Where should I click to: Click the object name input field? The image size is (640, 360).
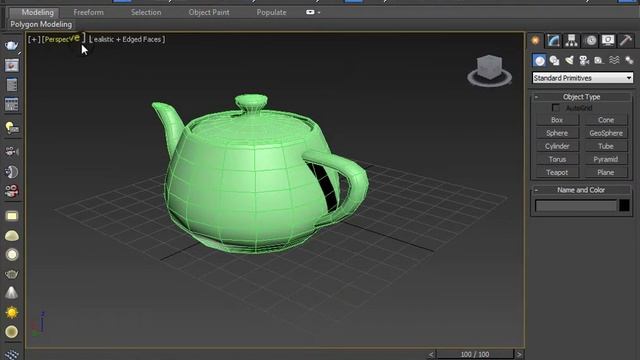[576, 205]
